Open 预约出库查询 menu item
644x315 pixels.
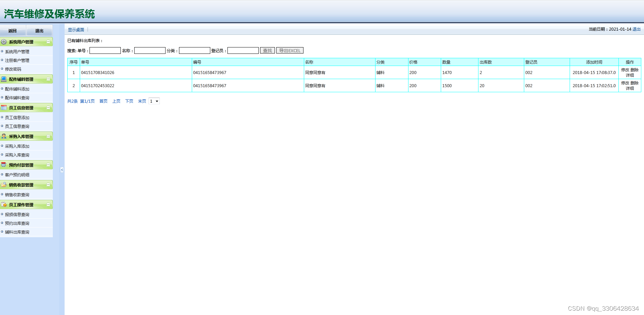coord(17,223)
